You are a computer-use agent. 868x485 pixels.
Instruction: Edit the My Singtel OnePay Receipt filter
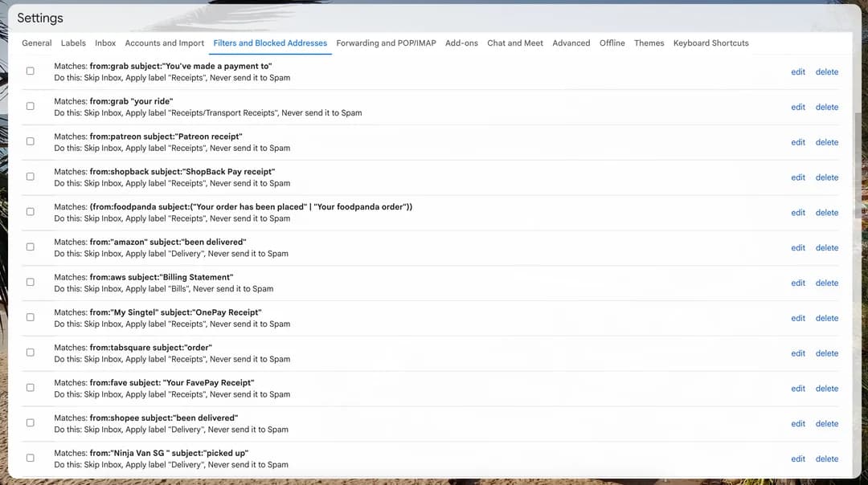(x=797, y=317)
